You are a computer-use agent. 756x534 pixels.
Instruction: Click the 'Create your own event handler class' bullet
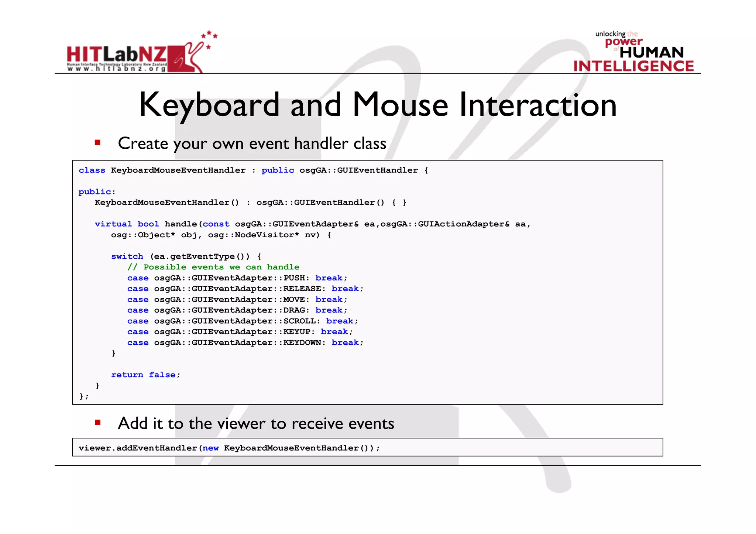(252, 143)
